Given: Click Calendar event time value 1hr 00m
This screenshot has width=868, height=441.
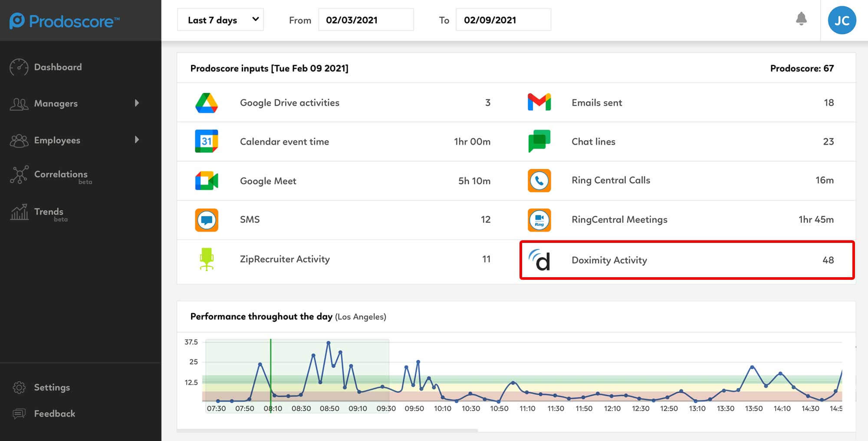Looking at the screenshot, I should point(472,142).
